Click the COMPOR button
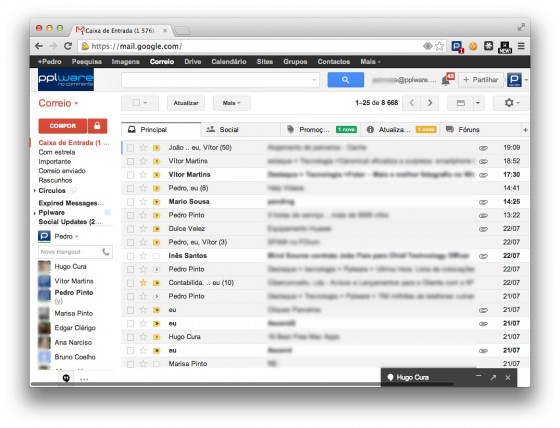 coord(62,126)
